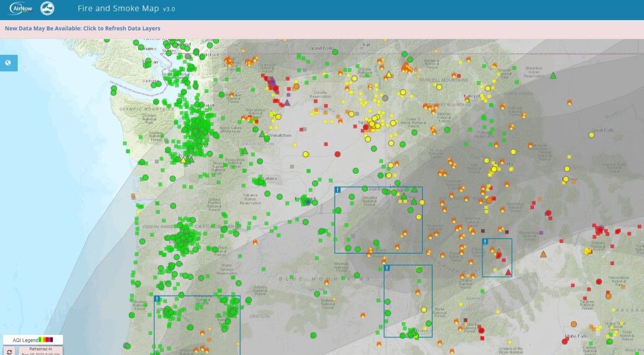Select the yellow circle monitor beside Great Falls
Screen dimensions: 644x355
point(591,135)
